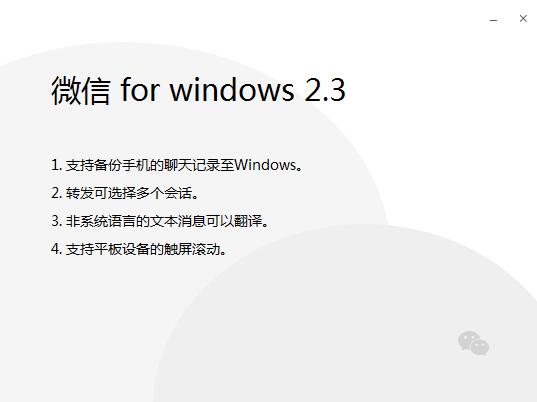Screen dimensions: 537x402
Task: Click the number 2. list marker
Action: click(57, 193)
